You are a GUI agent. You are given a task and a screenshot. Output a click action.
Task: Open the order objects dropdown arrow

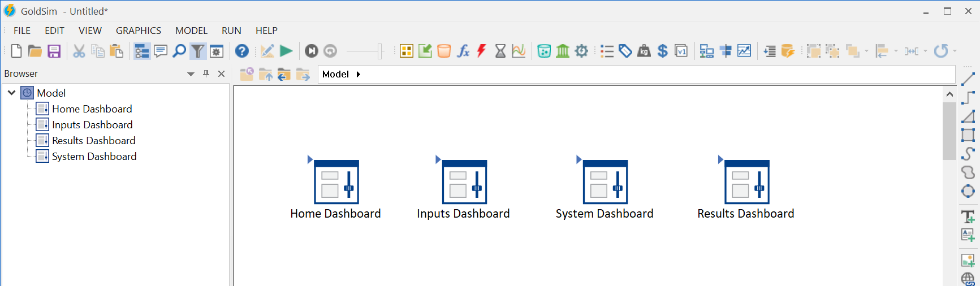[x=866, y=51]
